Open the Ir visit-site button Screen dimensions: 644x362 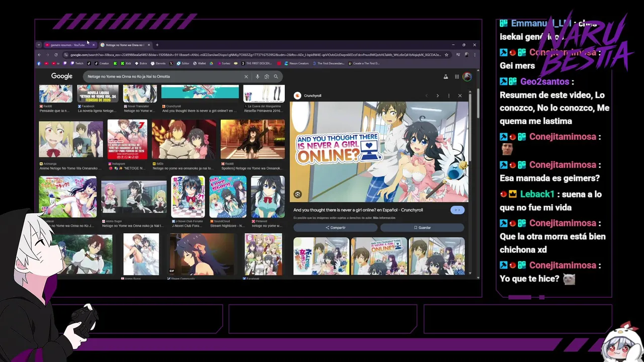(x=457, y=210)
